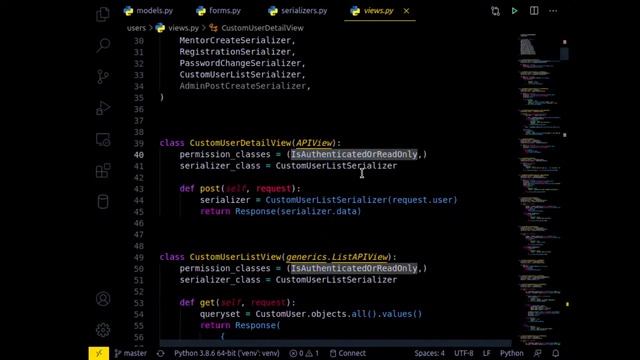Viewport: 640px width, 360px height.
Task: Select the Python 3.8.6 interpreter status item
Action: 227,353
